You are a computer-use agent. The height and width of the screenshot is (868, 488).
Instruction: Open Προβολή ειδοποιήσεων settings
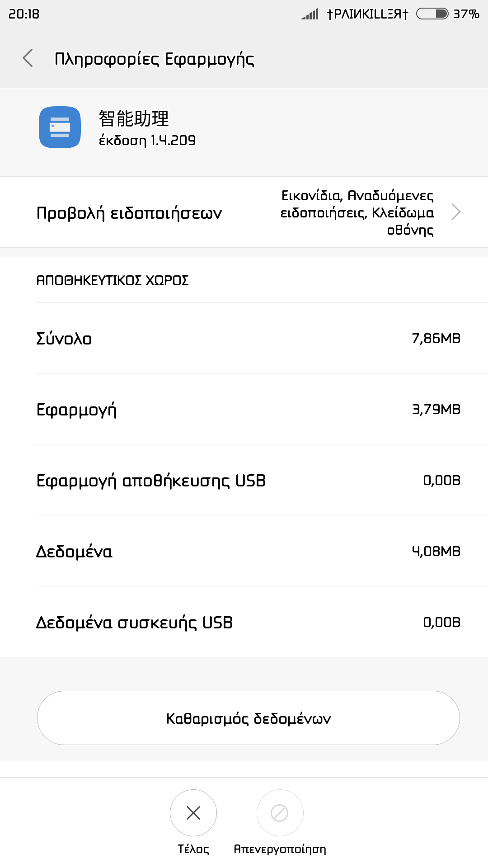tap(129, 213)
